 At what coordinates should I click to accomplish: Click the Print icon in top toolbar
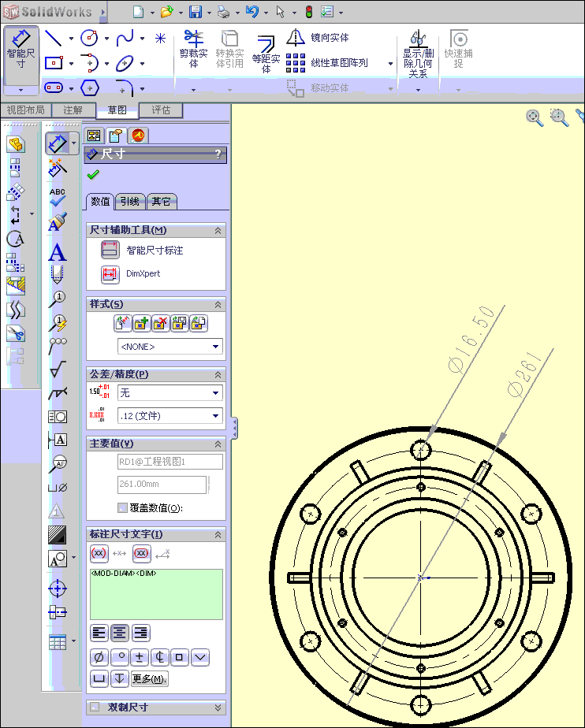point(224,12)
